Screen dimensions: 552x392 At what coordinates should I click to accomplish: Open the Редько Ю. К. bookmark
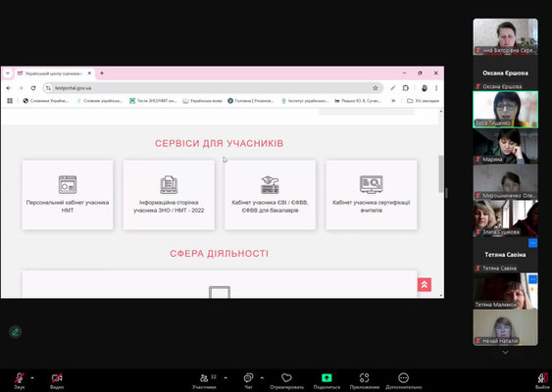[x=358, y=101]
